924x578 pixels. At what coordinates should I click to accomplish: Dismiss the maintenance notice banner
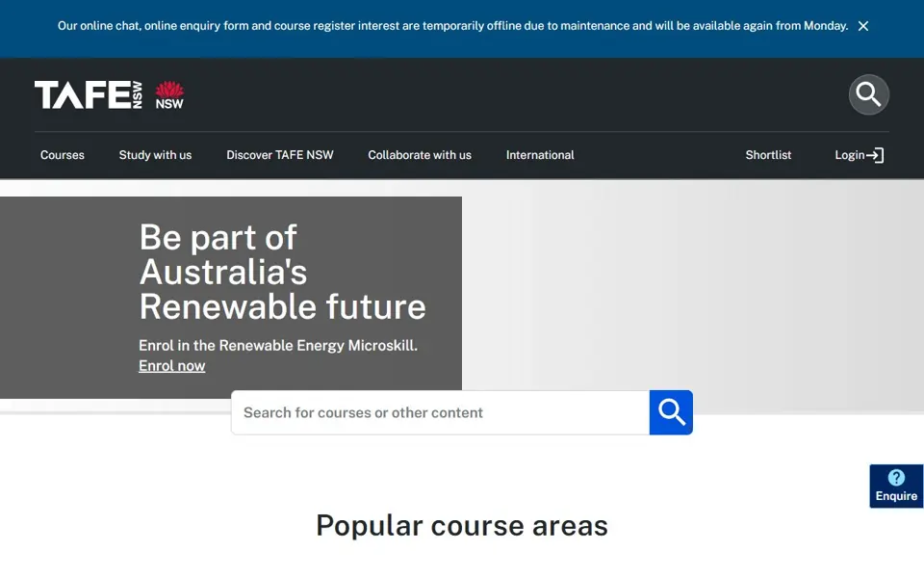pyautogui.click(x=862, y=26)
